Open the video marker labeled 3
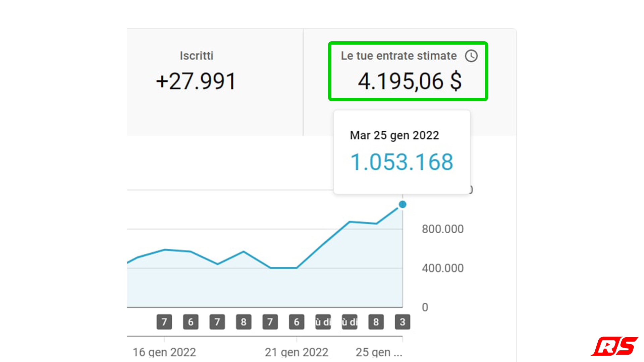 coord(402,322)
